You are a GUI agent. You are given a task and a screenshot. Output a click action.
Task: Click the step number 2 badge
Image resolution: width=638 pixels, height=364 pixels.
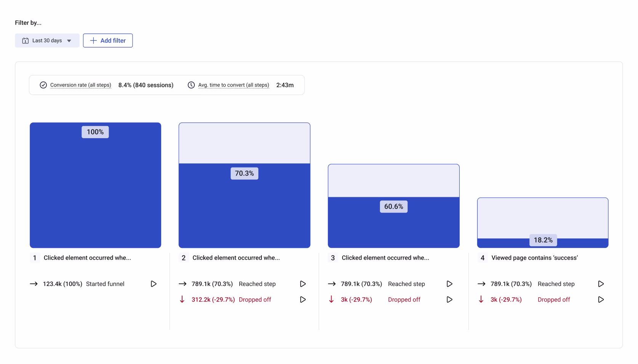(184, 258)
